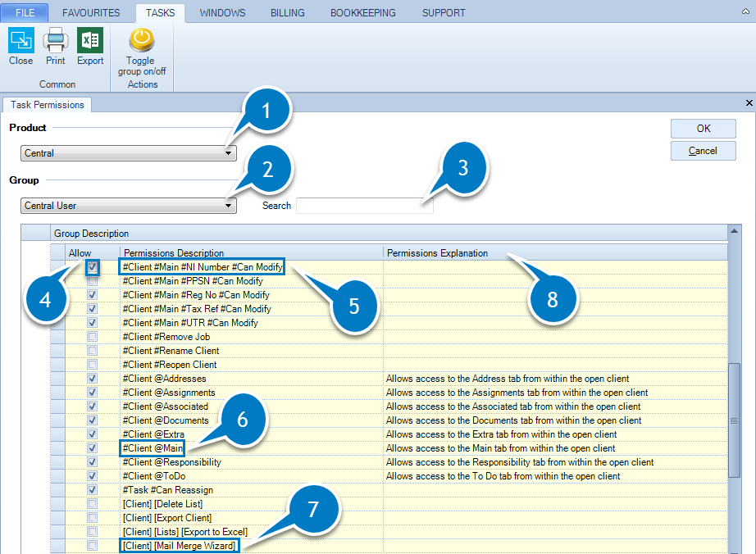Viewport: 756px width, 554px height.
Task: Select the [Client] [Delete List] description
Action: [x=162, y=504]
